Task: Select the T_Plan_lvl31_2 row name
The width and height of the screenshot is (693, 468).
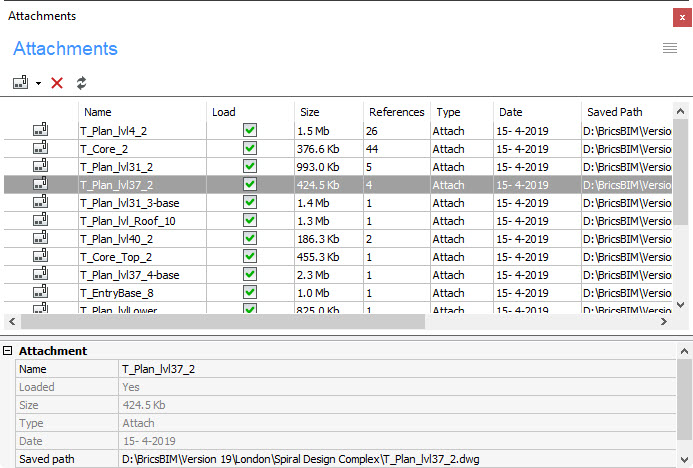Action: pos(117,167)
